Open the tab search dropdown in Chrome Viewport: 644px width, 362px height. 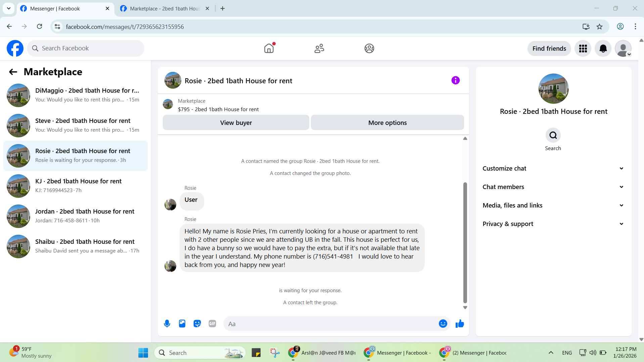[9, 8]
